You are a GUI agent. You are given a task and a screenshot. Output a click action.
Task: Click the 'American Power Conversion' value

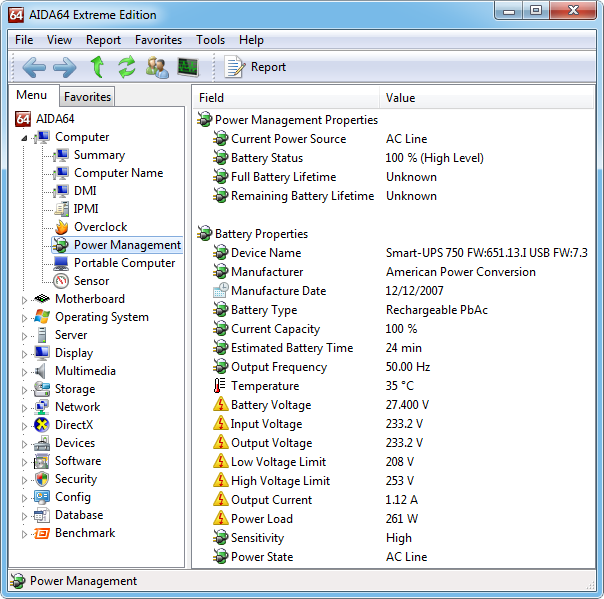coord(461,272)
